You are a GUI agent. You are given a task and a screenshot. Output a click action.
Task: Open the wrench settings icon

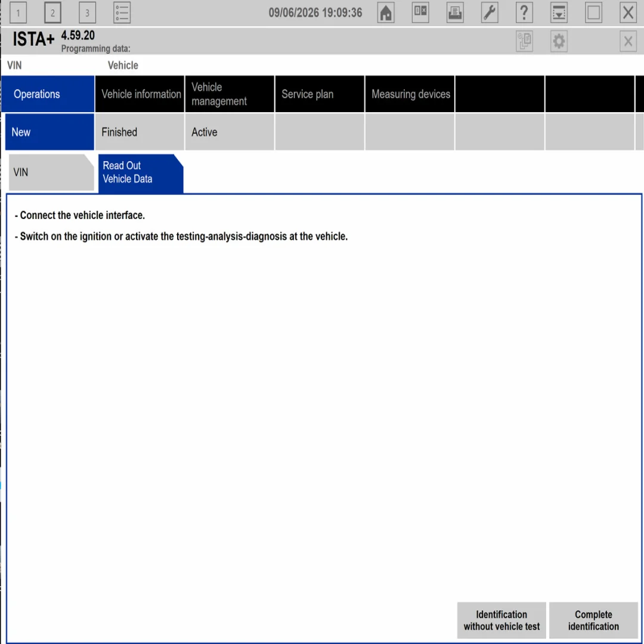click(490, 13)
